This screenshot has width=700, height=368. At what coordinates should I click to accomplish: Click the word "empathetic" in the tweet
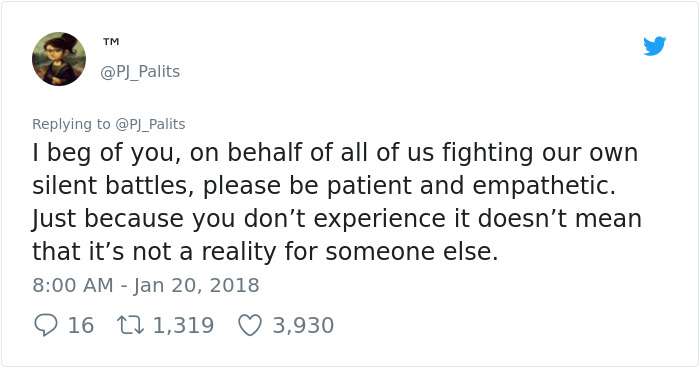(541, 186)
